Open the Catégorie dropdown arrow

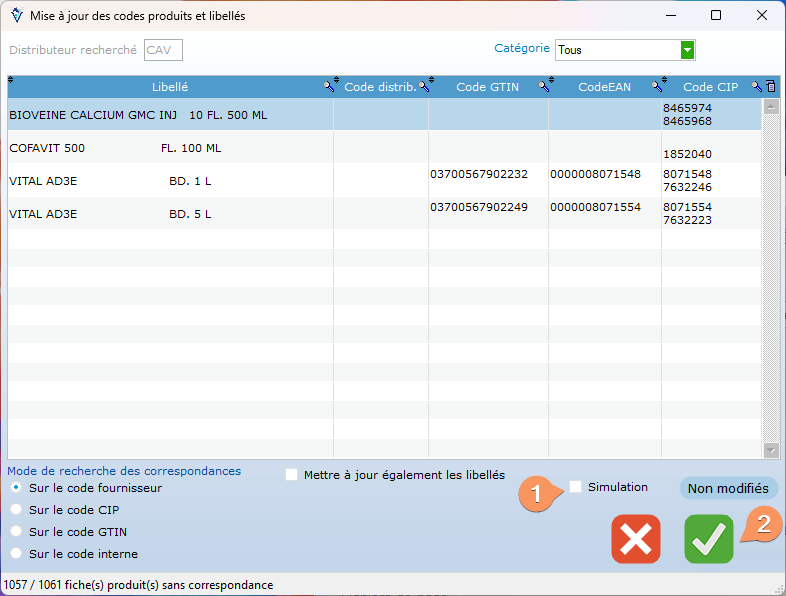coord(687,50)
